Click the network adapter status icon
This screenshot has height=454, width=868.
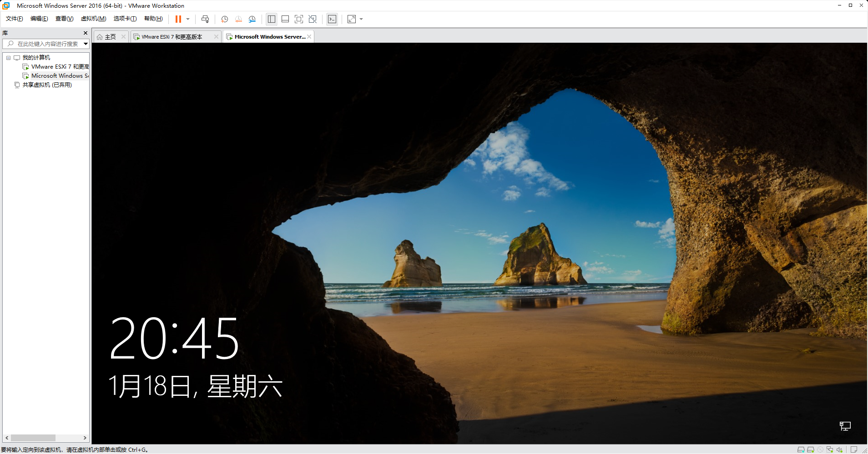tap(830, 449)
